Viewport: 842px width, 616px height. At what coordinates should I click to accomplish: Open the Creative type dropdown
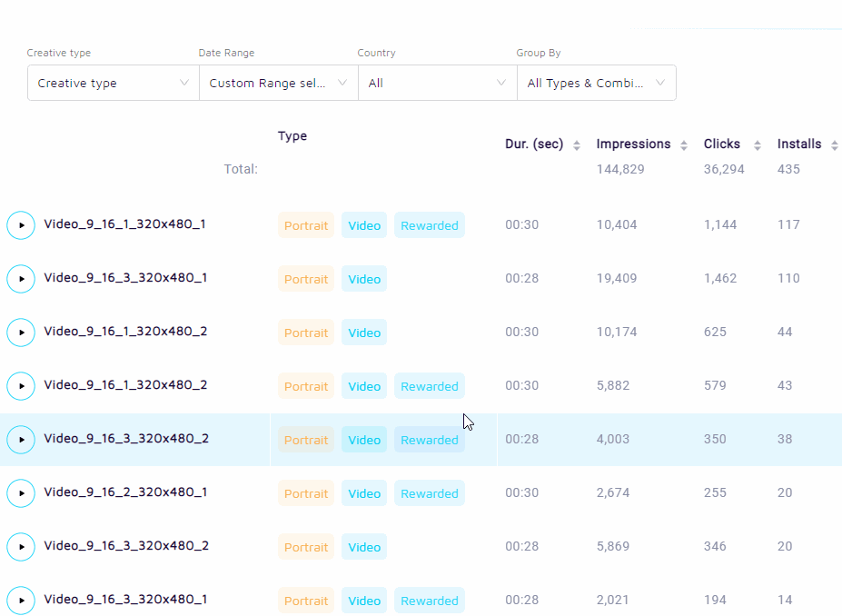(114, 83)
